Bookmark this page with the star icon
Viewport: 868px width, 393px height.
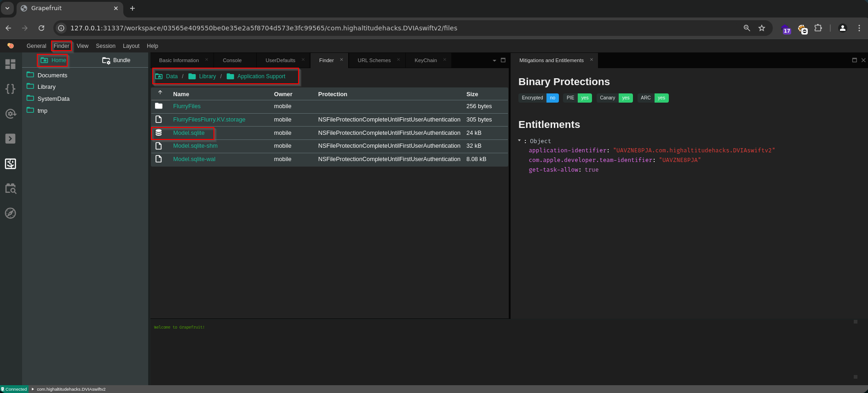point(762,28)
